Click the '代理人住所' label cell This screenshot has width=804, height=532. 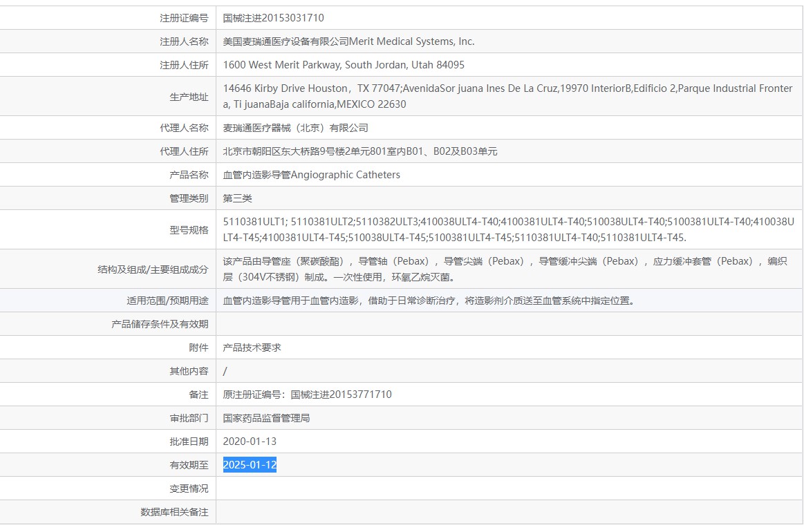(184, 152)
